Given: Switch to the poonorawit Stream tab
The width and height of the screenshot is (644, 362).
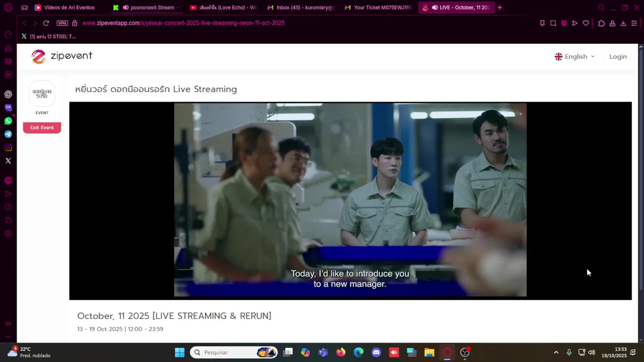Looking at the screenshot, I should point(146,8).
